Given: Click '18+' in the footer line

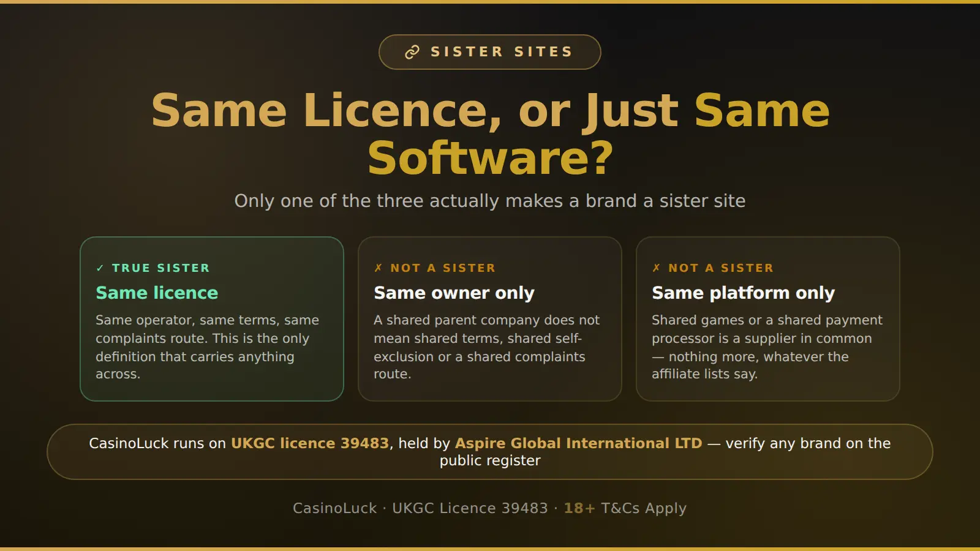Looking at the screenshot, I should [579, 508].
